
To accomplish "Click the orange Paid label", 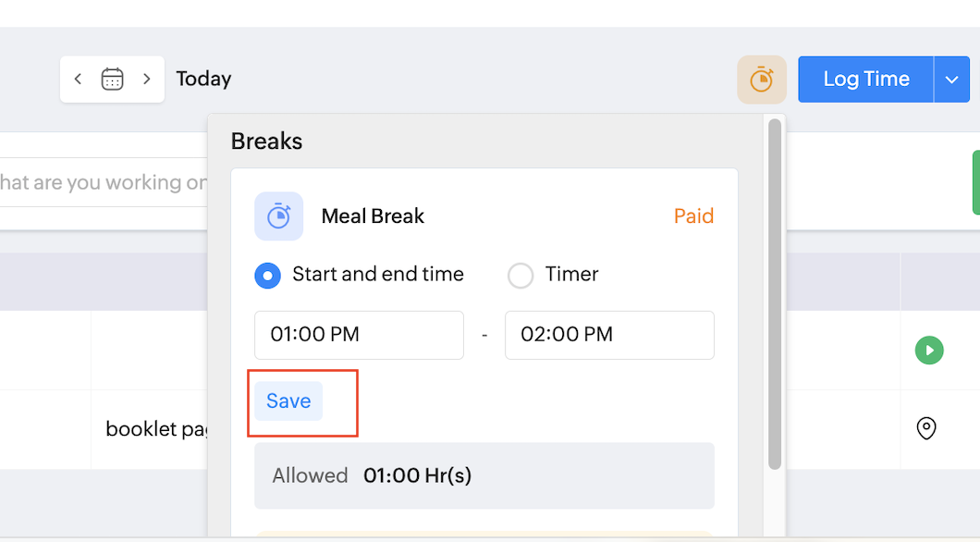I will click(693, 216).
